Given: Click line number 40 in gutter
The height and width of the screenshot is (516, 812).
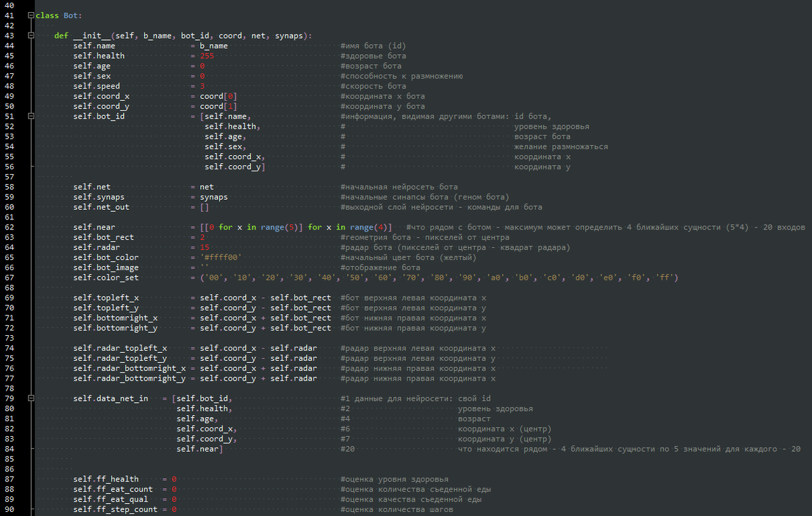Looking at the screenshot, I should coord(9,5).
